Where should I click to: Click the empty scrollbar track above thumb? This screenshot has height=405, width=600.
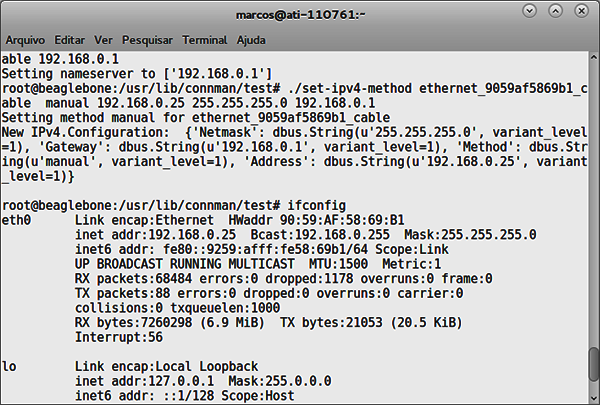pos(593,203)
